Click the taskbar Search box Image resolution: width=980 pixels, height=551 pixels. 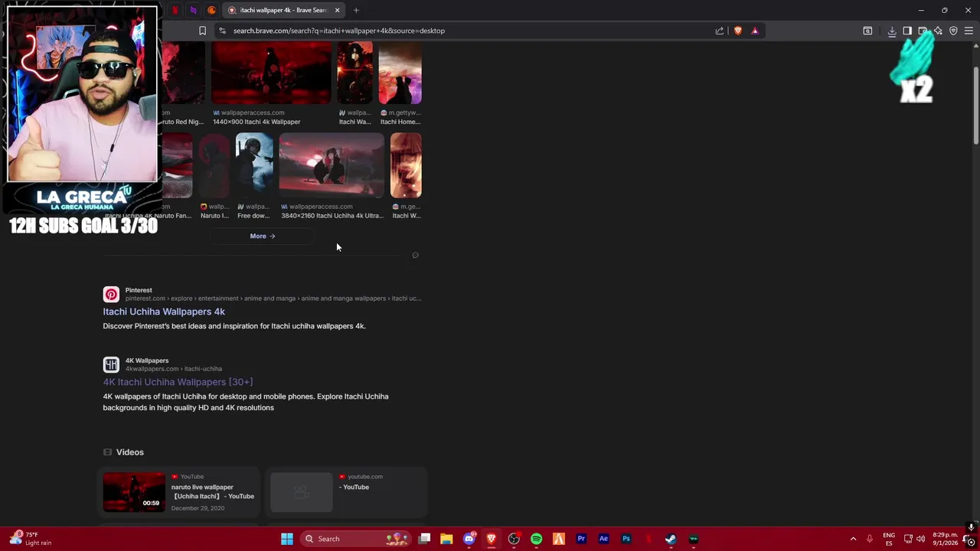tap(357, 539)
